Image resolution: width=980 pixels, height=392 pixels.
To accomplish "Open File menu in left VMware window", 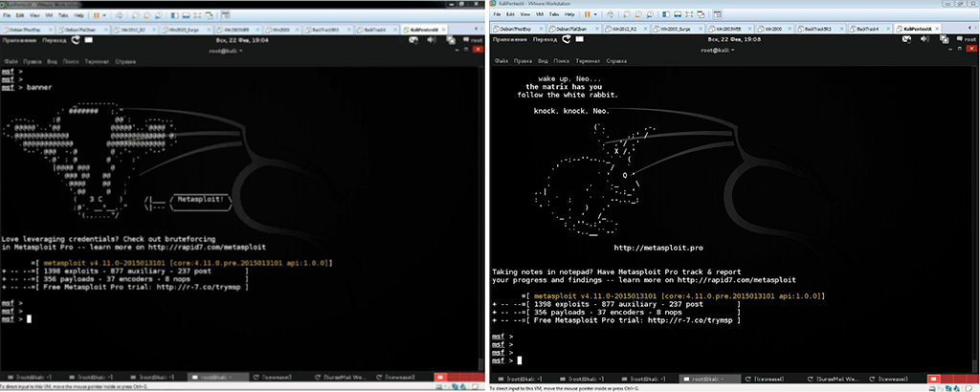I will (x=7, y=15).
